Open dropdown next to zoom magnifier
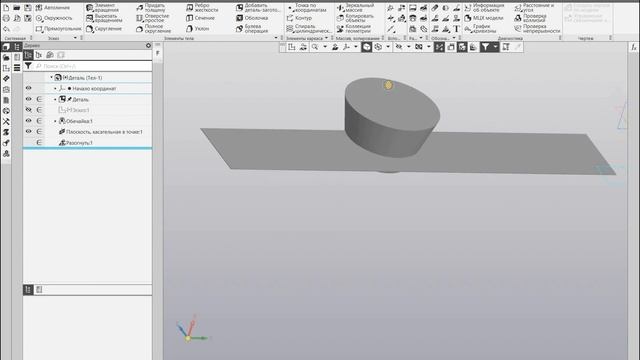This screenshot has width=640, height=360. (325, 47)
